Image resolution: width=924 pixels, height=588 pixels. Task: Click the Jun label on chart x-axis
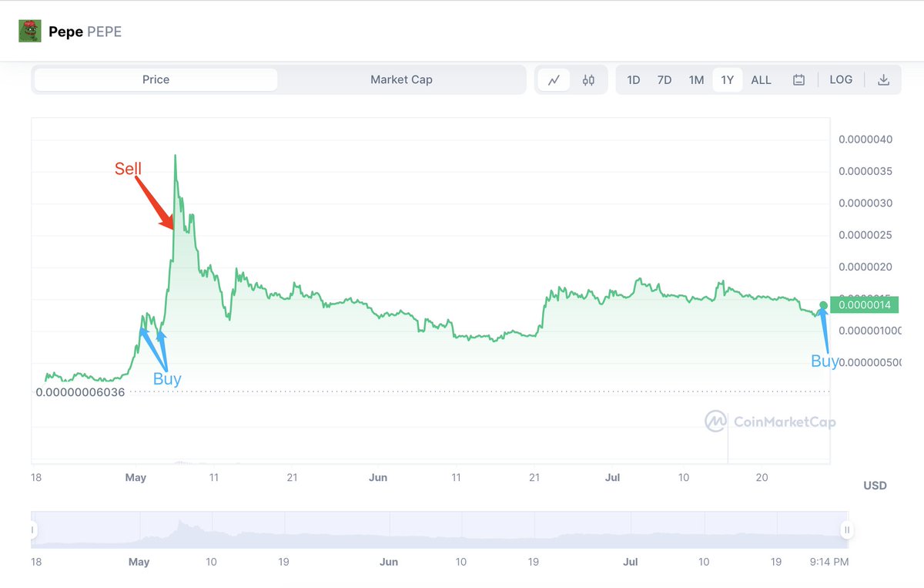click(x=377, y=478)
